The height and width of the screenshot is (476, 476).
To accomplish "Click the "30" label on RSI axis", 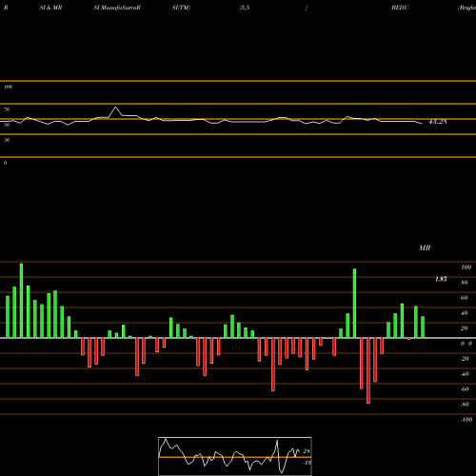I will coord(7,140).
